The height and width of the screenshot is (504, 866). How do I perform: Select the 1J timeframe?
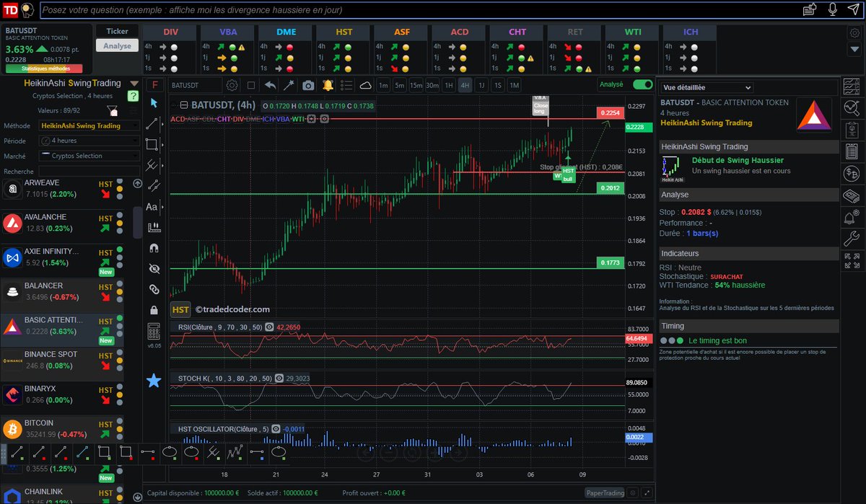coord(481,85)
